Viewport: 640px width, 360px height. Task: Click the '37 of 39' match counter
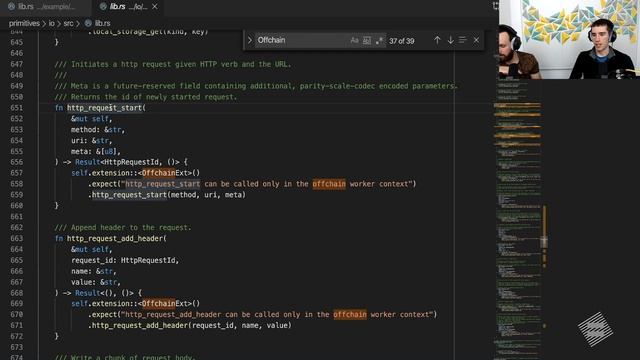[x=402, y=41]
